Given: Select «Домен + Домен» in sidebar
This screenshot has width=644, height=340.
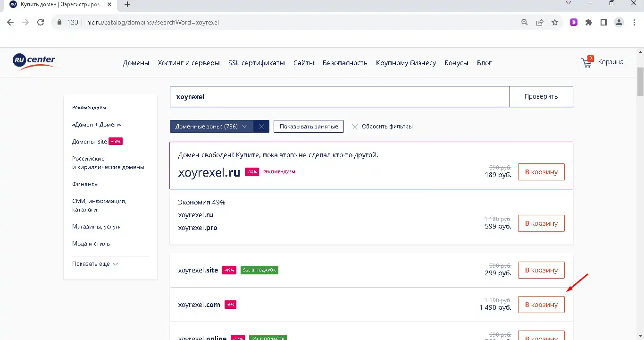Looking at the screenshot, I should [x=97, y=125].
